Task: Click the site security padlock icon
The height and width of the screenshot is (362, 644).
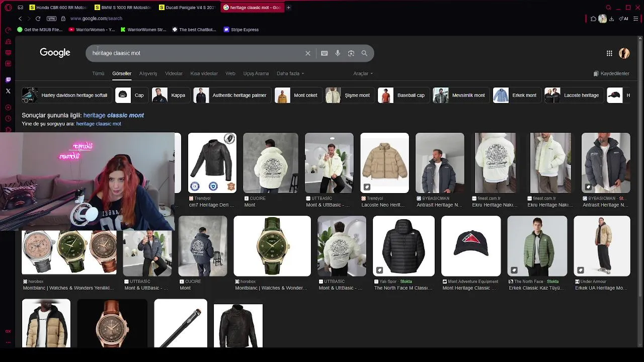Action: pos(63,19)
